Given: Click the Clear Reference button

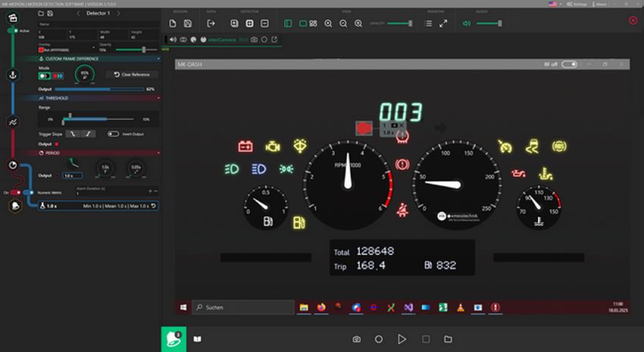Looking at the screenshot, I should tap(133, 74).
